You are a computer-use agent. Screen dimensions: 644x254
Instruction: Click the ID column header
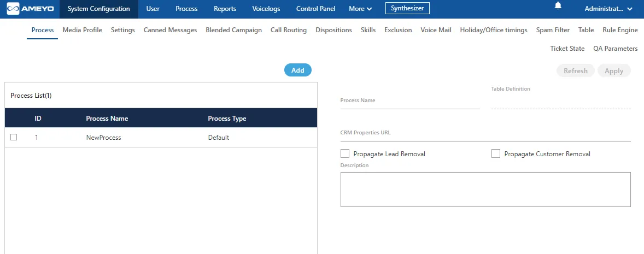38,118
